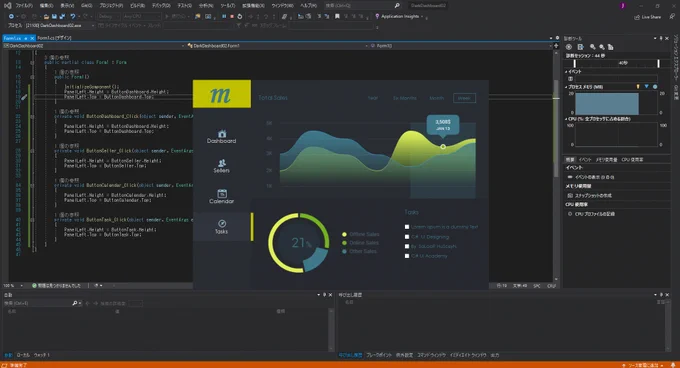
Task: Switch to the ローカル tab in bottom panel
Action: tap(23, 355)
